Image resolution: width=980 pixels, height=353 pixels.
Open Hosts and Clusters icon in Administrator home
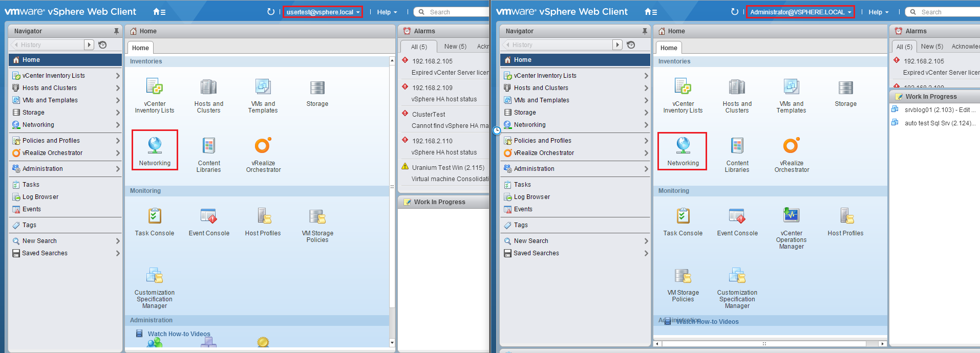coord(737,95)
